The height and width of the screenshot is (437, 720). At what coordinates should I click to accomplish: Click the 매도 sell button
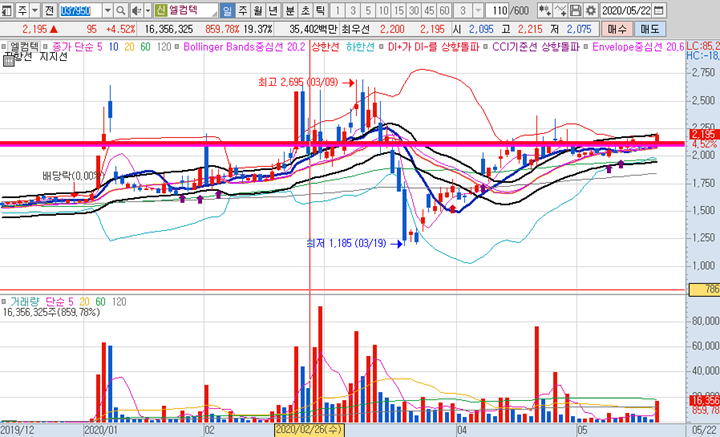click(650, 29)
